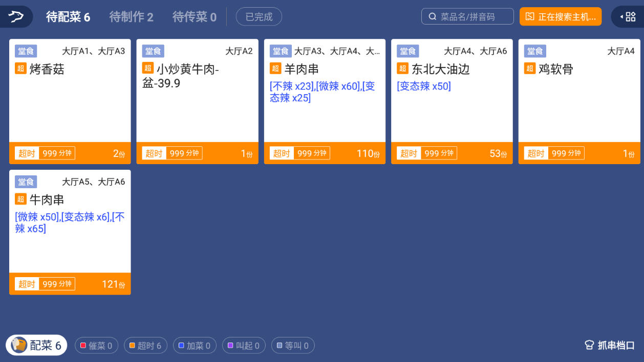
Task: Select the 配菜 6 station button
Action: point(36,345)
